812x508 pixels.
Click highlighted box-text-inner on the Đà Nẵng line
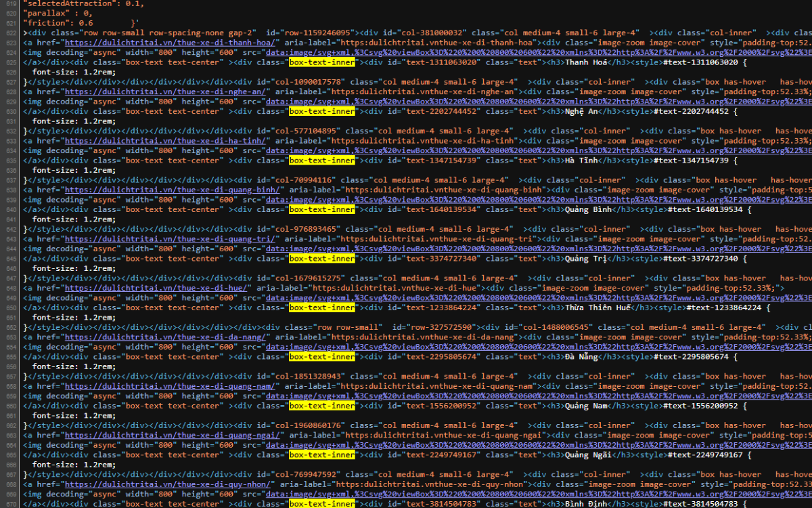pos(322,357)
